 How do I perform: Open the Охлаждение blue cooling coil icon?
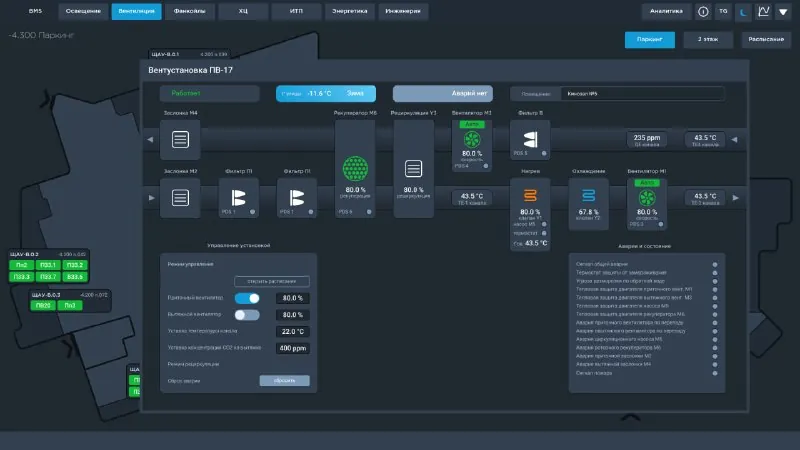coord(588,195)
